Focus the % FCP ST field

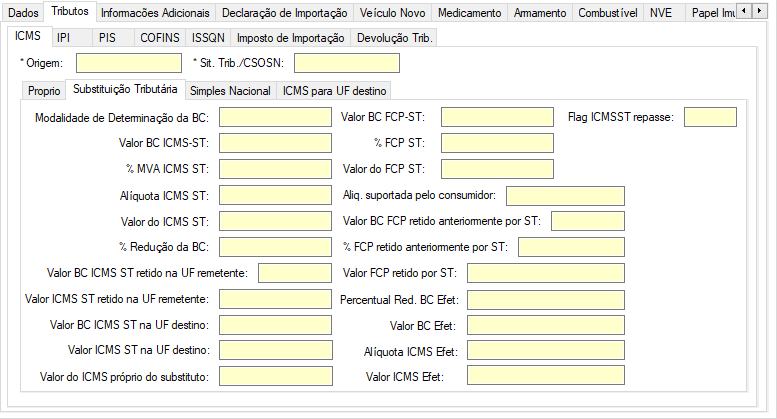pos(498,143)
